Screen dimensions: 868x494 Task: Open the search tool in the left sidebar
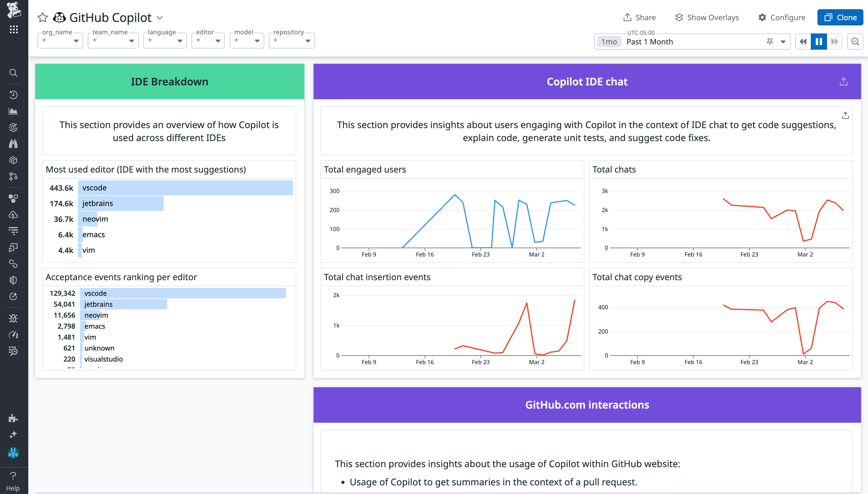pos(13,73)
